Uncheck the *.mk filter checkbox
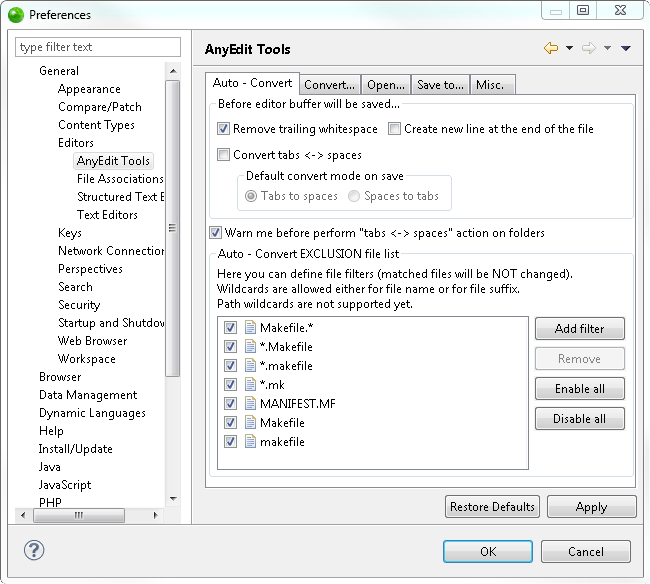The image size is (650, 584). click(230, 385)
